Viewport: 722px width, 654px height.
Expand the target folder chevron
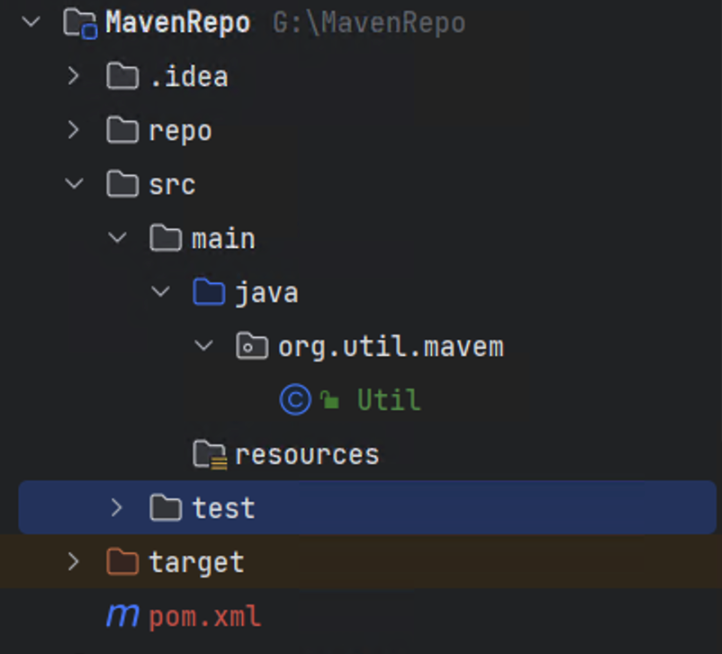pyautogui.click(x=73, y=561)
